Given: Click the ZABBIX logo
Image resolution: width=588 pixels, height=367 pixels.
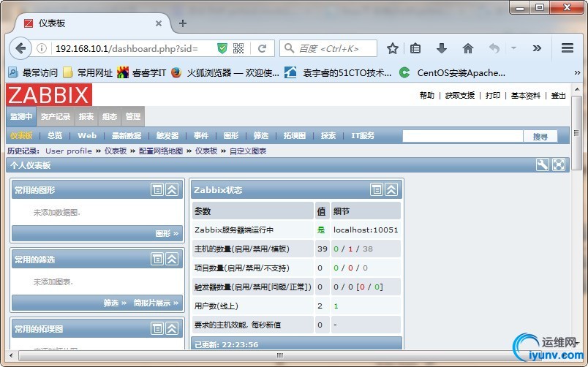Looking at the screenshot, I should 49,94.
